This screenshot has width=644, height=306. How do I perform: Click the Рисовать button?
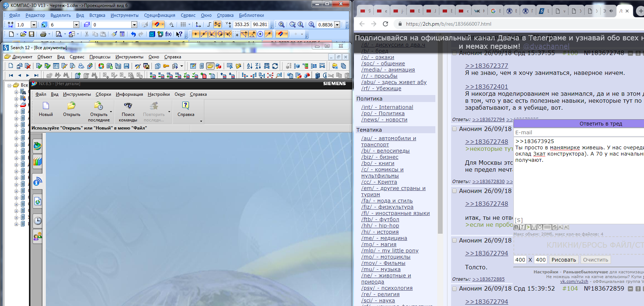click(564, 260)
